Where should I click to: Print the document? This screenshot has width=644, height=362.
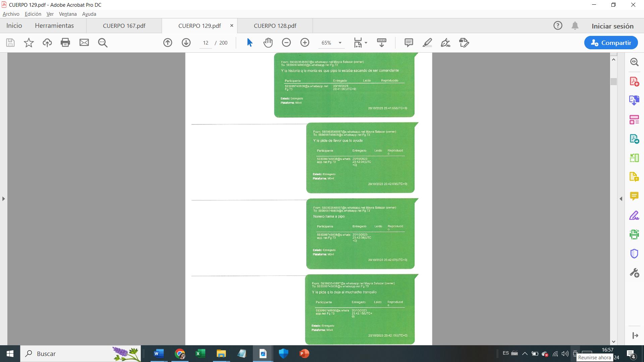click(x=65, y=43)
